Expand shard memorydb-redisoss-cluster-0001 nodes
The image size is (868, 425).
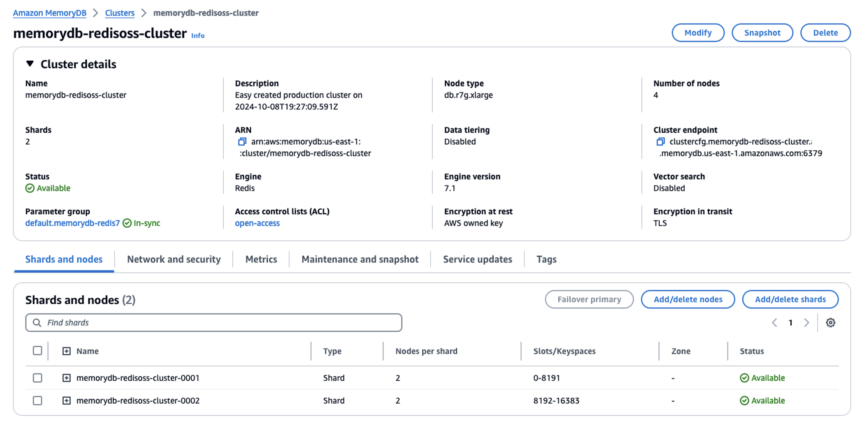click(66, 378)
